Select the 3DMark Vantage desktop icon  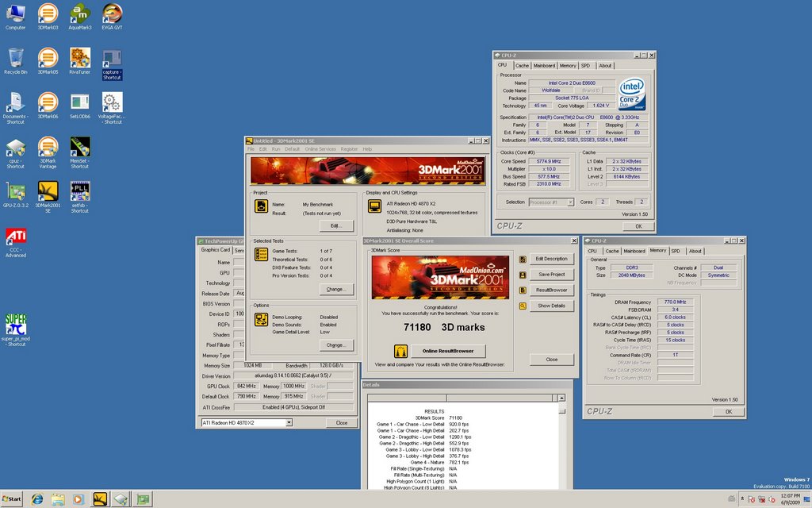[x=48, y=153]
